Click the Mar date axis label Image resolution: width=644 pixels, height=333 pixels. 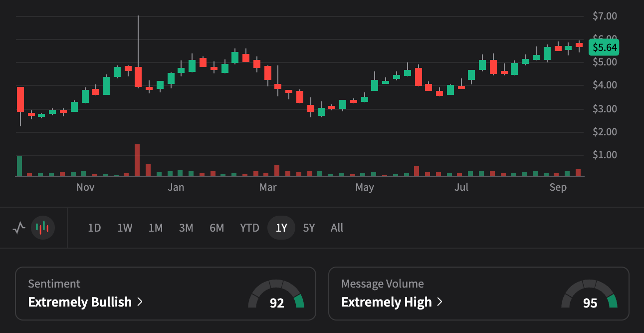[x=268, y=187]
